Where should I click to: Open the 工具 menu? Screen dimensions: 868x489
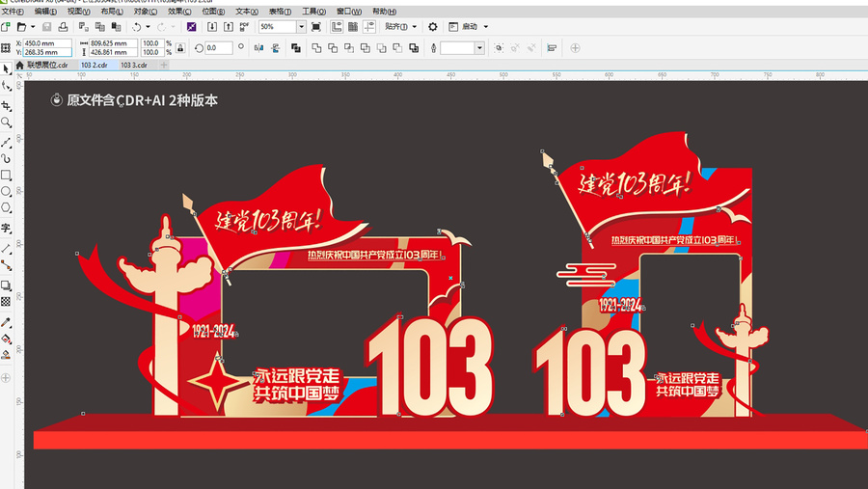click(x=313, y=12)
